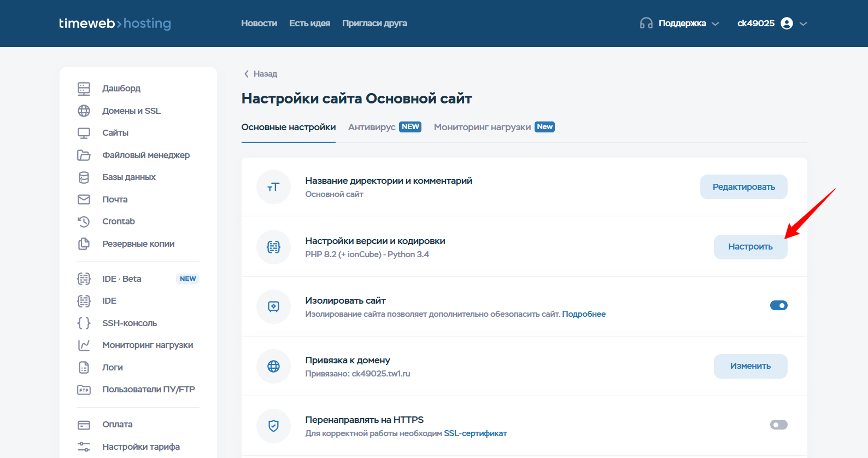Click the curly braces SSH-консоль icon

click(x=84, y=323)
